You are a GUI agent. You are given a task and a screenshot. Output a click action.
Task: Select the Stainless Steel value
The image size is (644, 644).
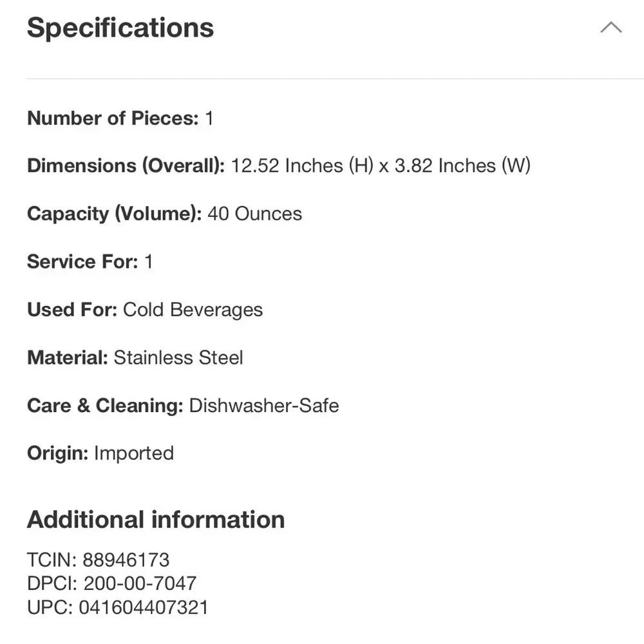(x=178, y=357)
